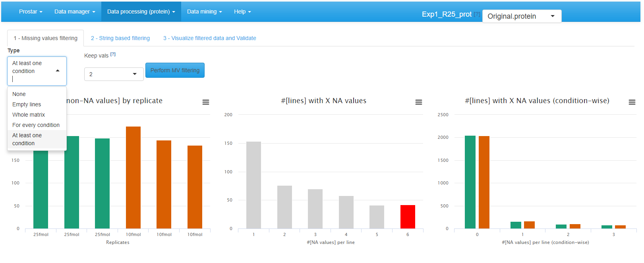This screenshot has width=644, height=263.
Task: Select 'None' in the Type list
Action: pyautogui.click(x=37, y=94)
